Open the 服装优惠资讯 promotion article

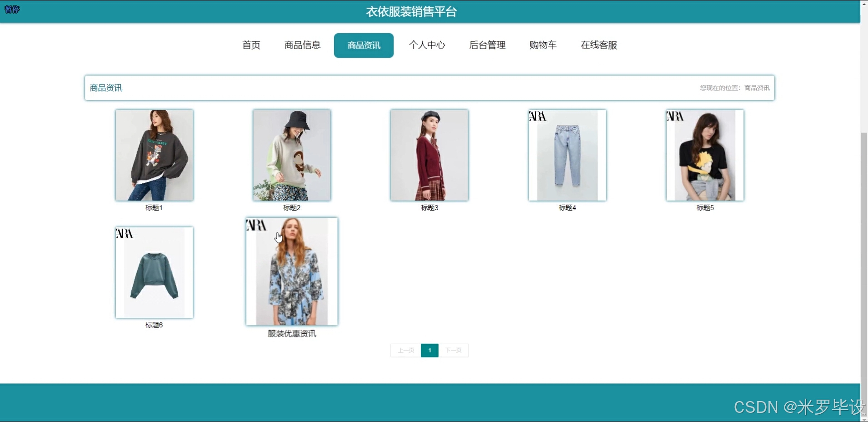pos(291,271)
